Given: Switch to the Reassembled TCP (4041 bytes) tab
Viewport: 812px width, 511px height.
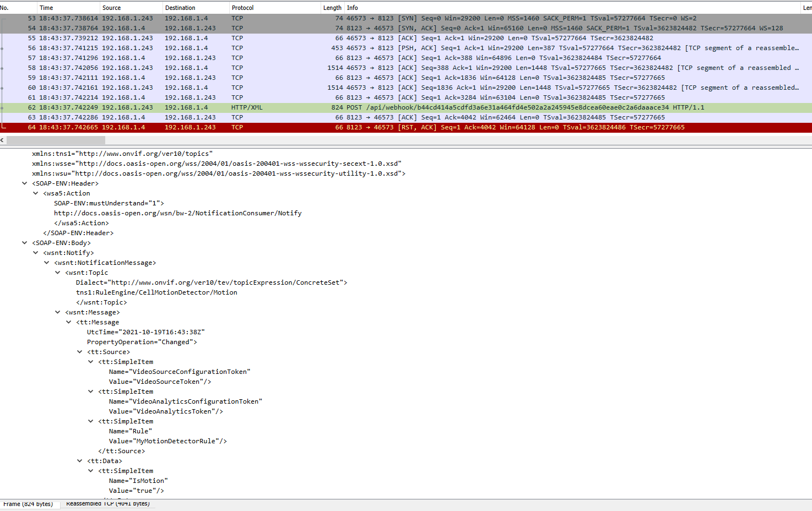Looking at the screenshot, I should pos(108,504).
